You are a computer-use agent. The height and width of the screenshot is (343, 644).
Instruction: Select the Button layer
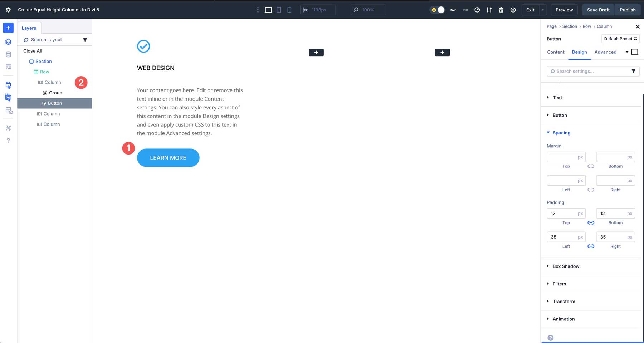click(54, 103)
